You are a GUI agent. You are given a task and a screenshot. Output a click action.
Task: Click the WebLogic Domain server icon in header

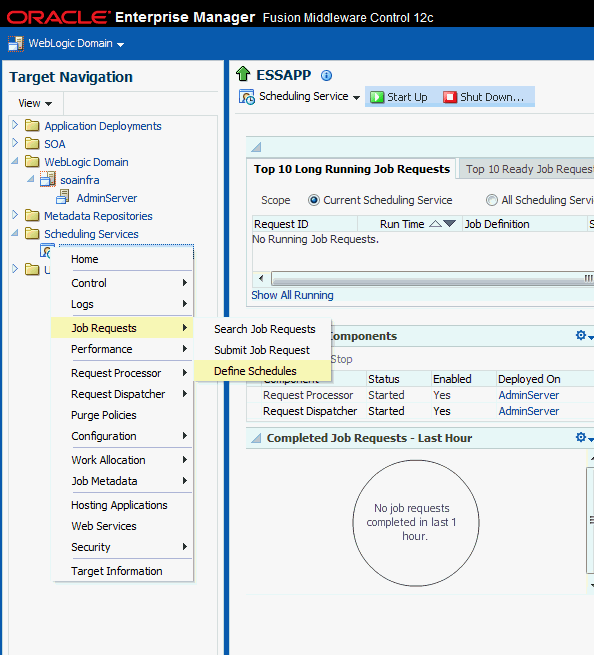tap(16, 43)
